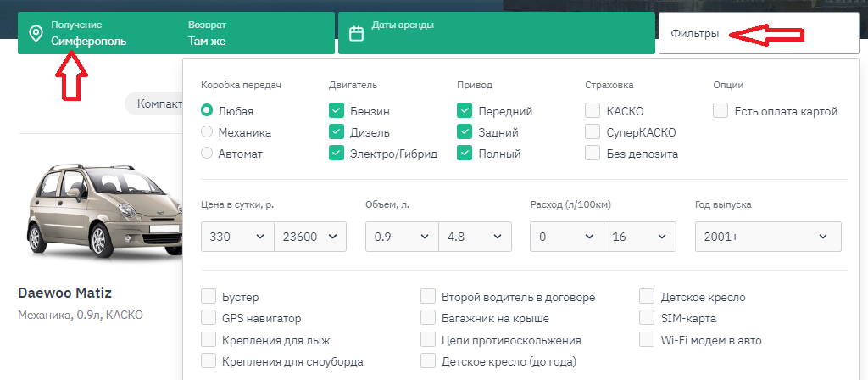
Task: Change the Возврат return location
Action: coord(207,40)
